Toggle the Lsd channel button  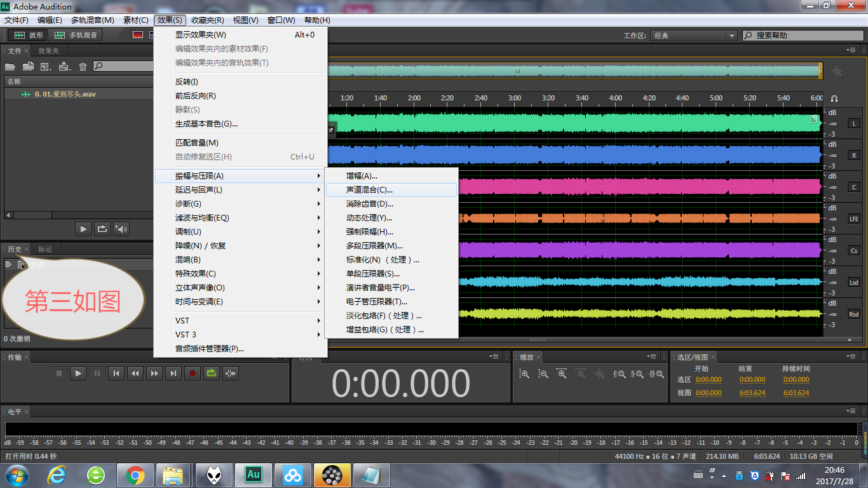click(x=854, y=282)
